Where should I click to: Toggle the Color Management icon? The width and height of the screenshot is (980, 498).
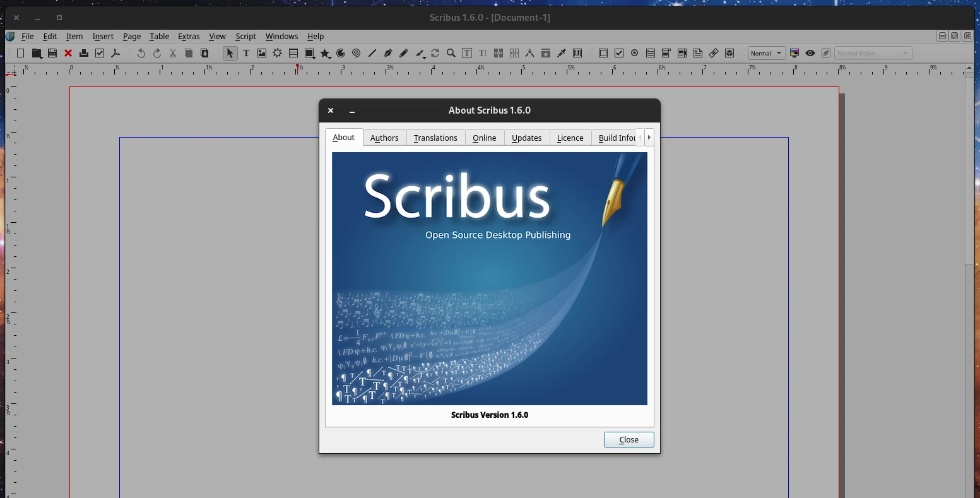[x=794, y=54]
